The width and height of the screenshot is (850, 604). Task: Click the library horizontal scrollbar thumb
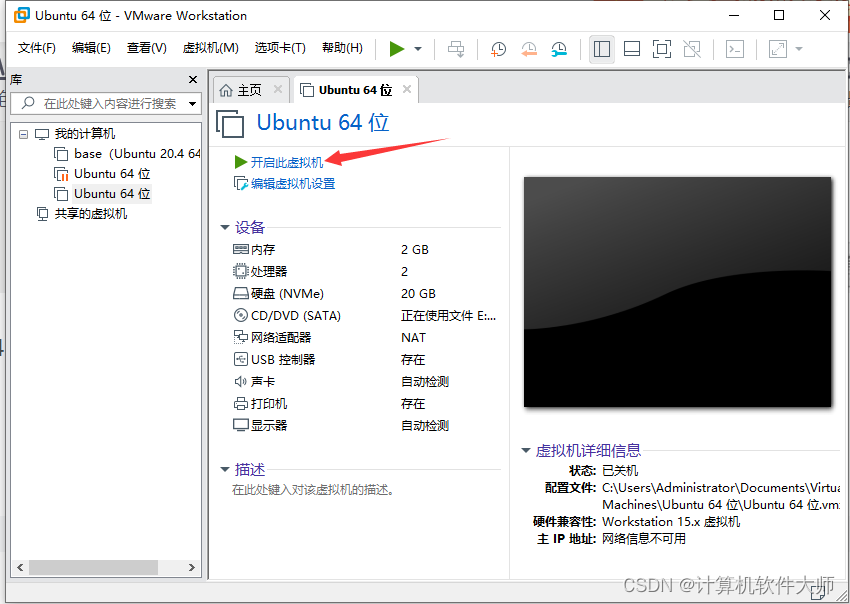pyautogui.click(x=93, y=568)
